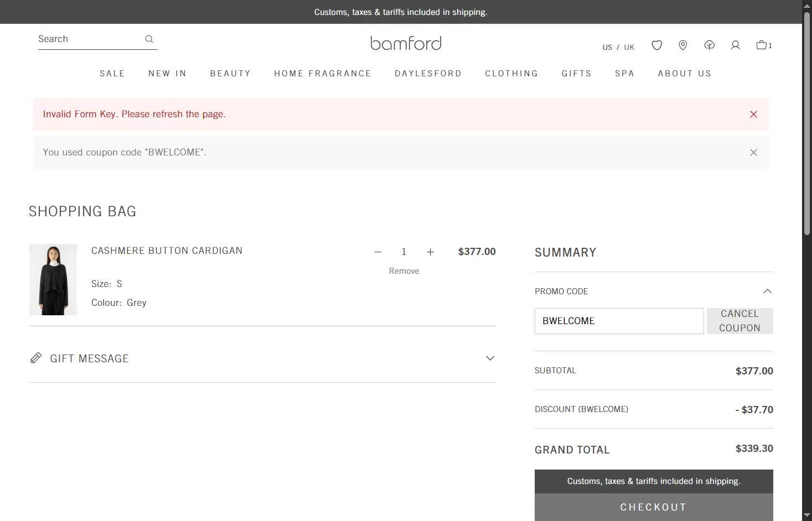
Task: Go to homepage via bamford logo
Action: click(406, 43)
